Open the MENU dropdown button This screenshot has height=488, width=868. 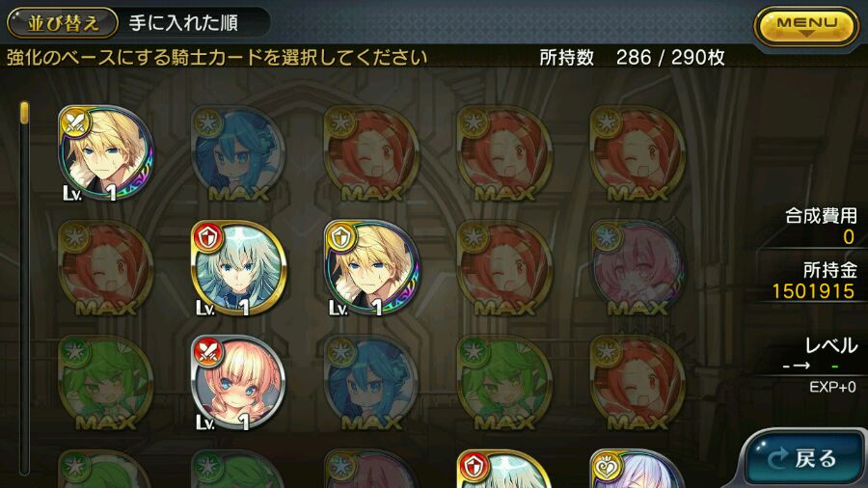pos(806,25)
